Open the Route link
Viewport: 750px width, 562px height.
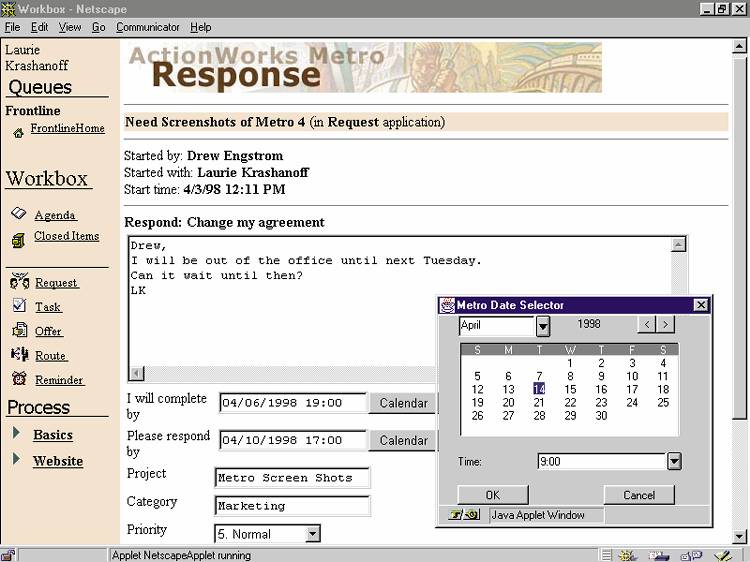[x=51, y=356]
